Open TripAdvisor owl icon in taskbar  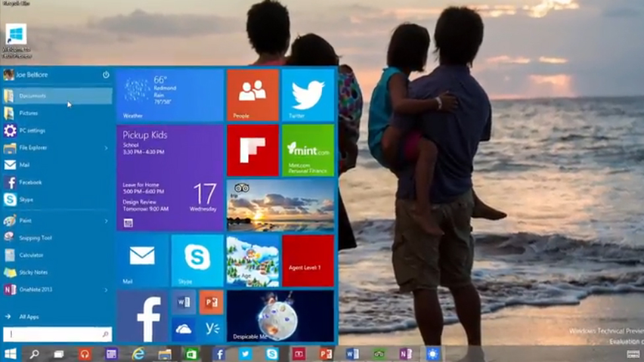(379, 354)
